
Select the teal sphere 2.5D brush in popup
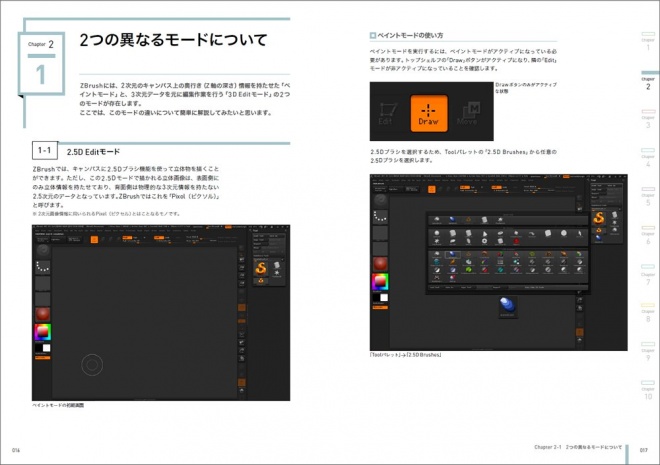point(436,262)
